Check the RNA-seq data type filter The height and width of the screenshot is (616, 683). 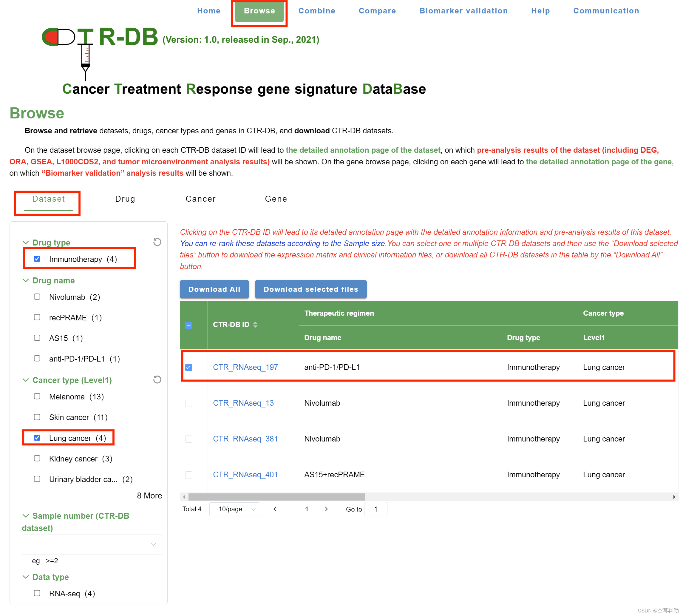coord(37,593)
